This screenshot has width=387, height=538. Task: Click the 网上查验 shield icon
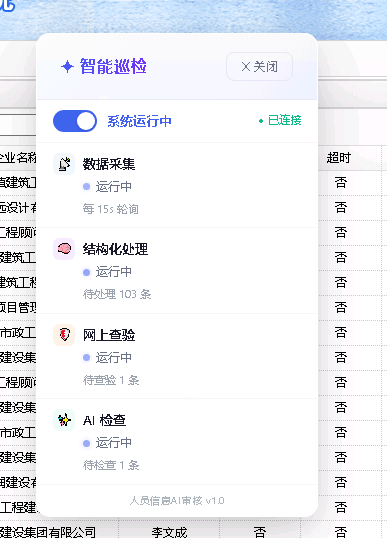tap(64, 335)
